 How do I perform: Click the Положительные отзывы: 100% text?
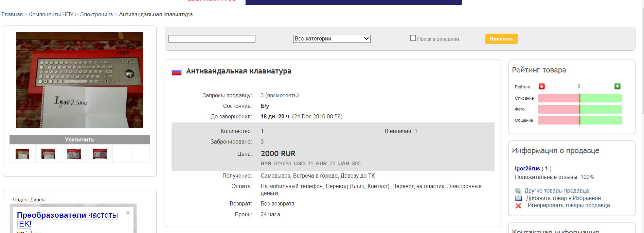(x=554, y=177)
